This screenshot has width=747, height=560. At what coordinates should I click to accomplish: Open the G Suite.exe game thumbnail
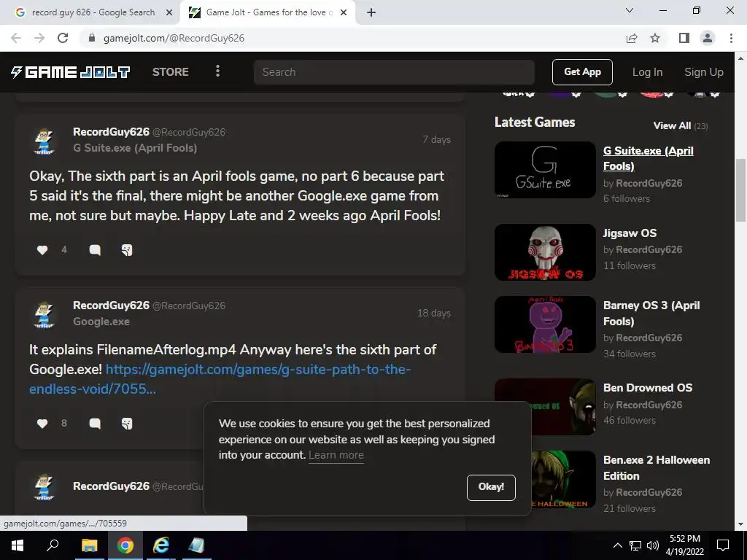(545, 169)
